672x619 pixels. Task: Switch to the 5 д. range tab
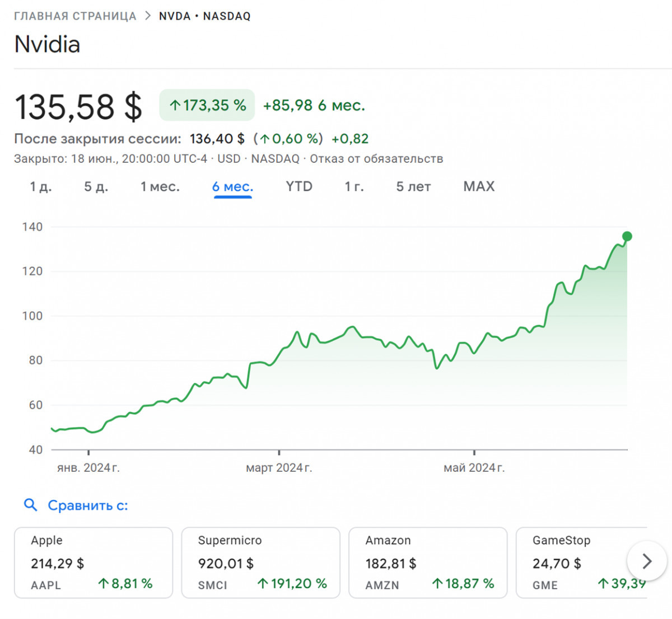point(96,187)
